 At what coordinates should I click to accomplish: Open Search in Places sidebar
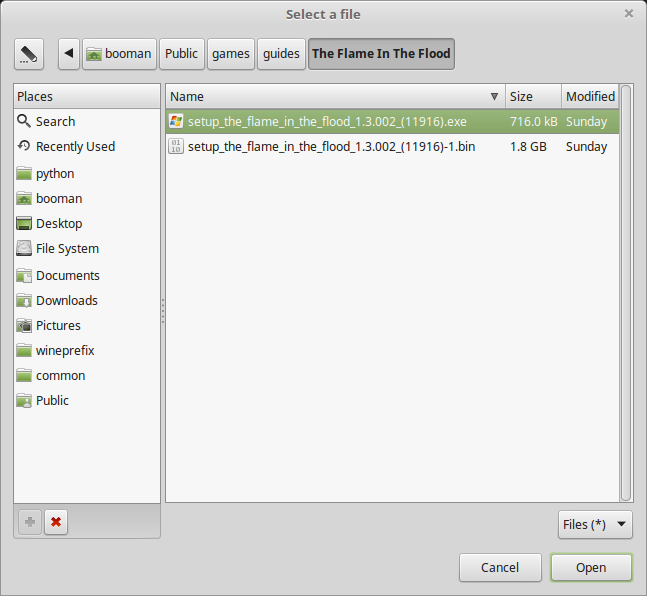coord(87,121)
